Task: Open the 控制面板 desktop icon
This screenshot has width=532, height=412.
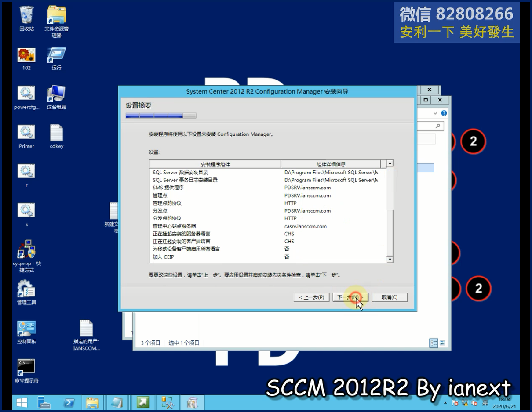Action: click(26, 332)
